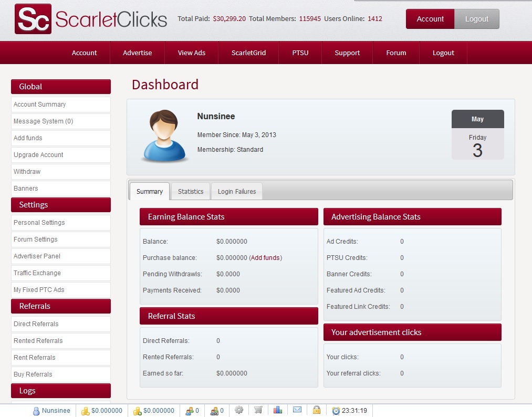Click the 23:31:19 time in footer
This screenshot has height=417, width=532.
tap(354, 411)
